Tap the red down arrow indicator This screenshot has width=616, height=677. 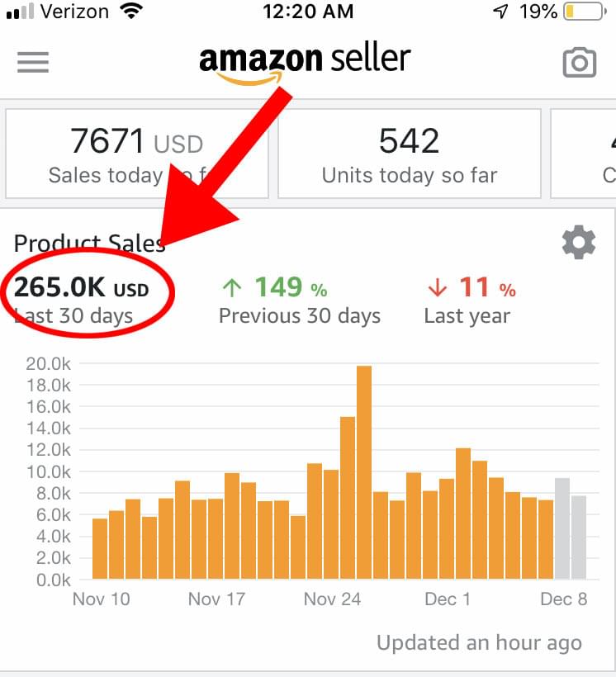point(437,287)
